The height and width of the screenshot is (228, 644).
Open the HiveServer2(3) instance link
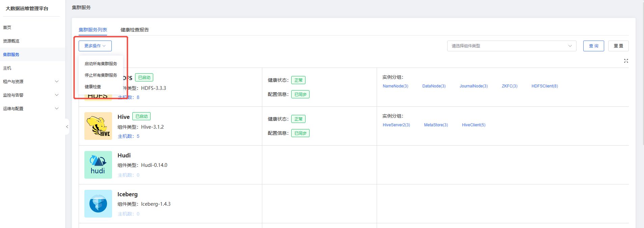396,125
